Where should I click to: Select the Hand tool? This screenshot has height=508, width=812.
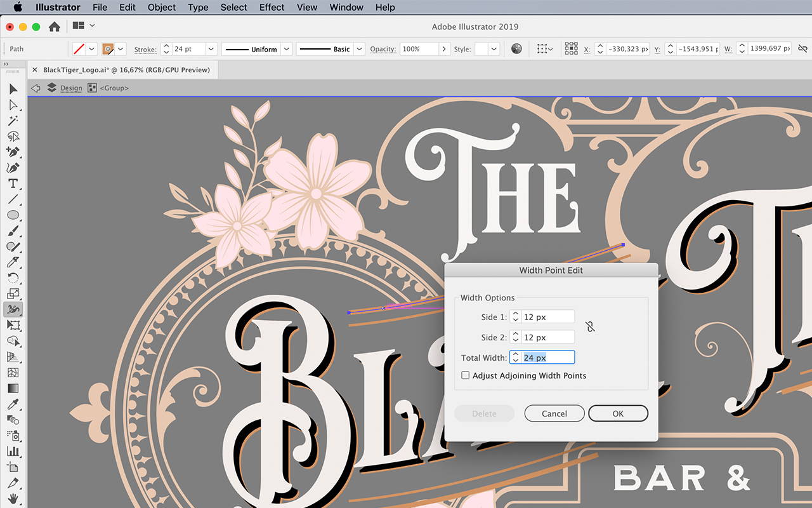13,498
